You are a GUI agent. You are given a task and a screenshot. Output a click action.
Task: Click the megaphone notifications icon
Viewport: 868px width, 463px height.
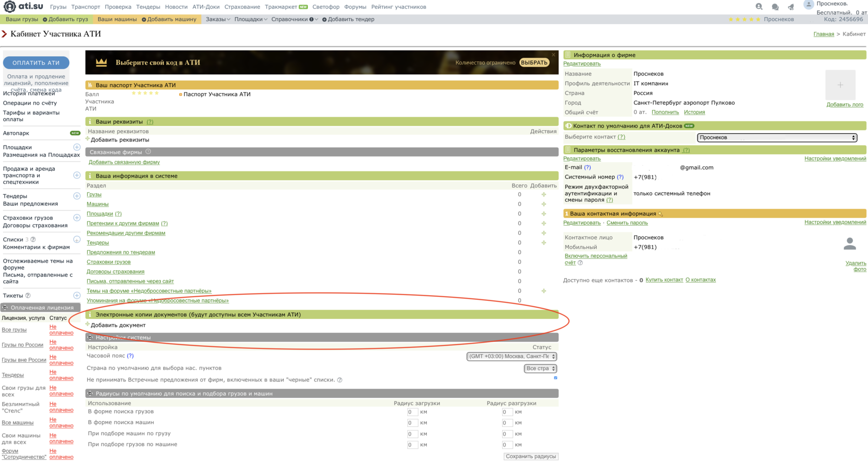click(x=791, y=7)
